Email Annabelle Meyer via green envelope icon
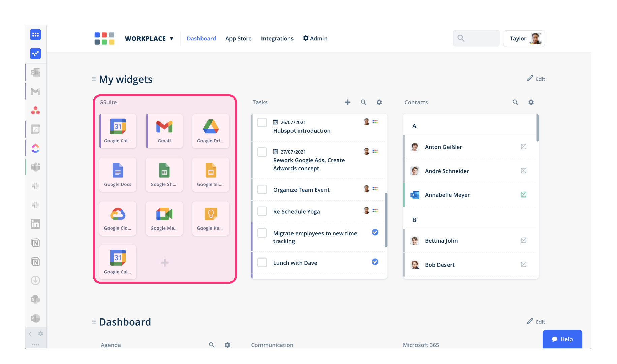 coord(524,195)
